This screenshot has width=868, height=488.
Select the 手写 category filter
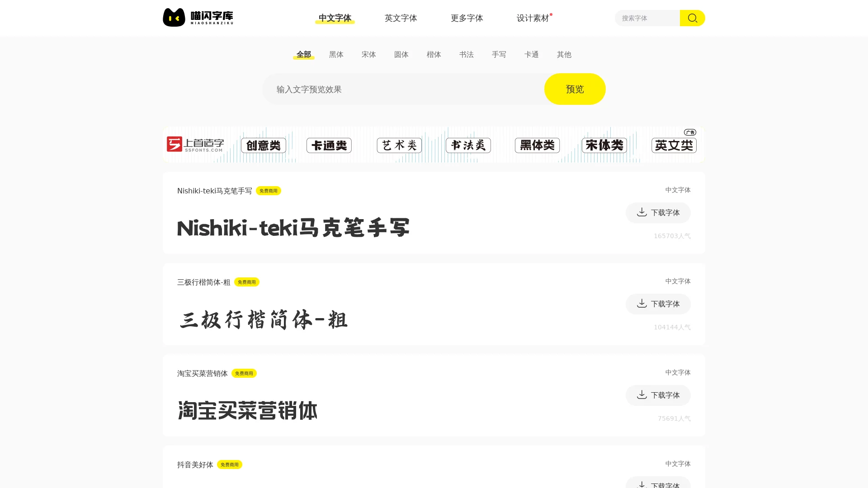coord(499,54)
